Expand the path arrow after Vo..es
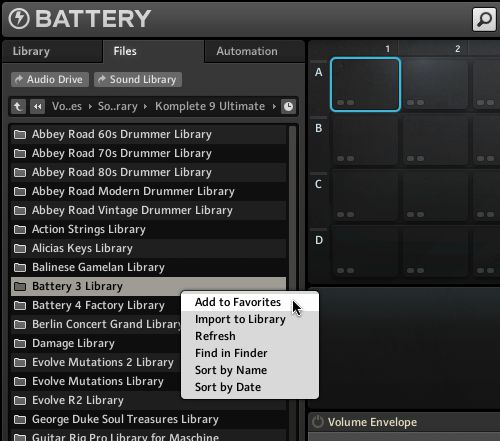This screenshot has width=500, height=441. click(90, 107)
